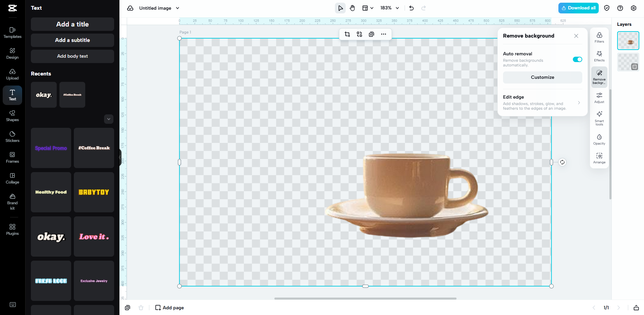Select the coffee cup layer thumbnail
The image size is (644, 315).
pyautogui.click(x=628, y=40)
